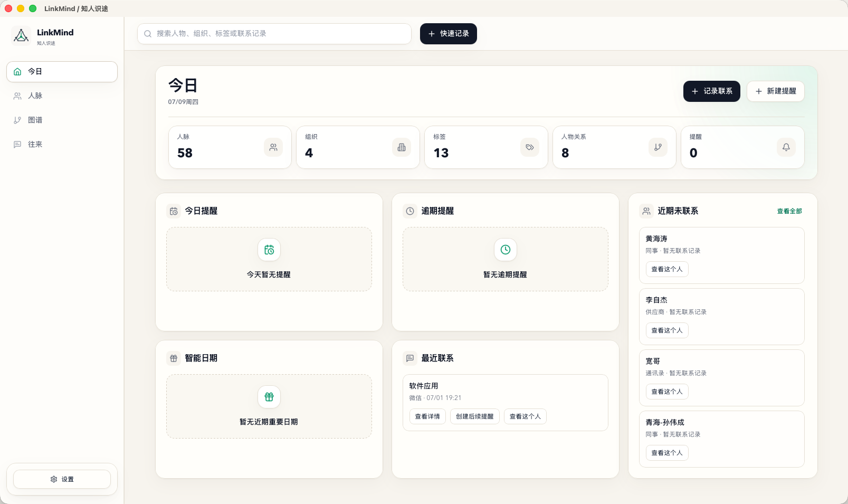Click 查看这个人 under 青海-孙伟成
848x504 pixels.
(667, 453)
